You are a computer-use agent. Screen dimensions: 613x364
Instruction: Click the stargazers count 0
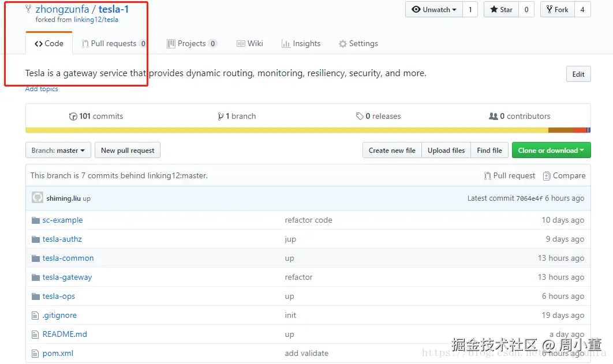coord(526,9)
